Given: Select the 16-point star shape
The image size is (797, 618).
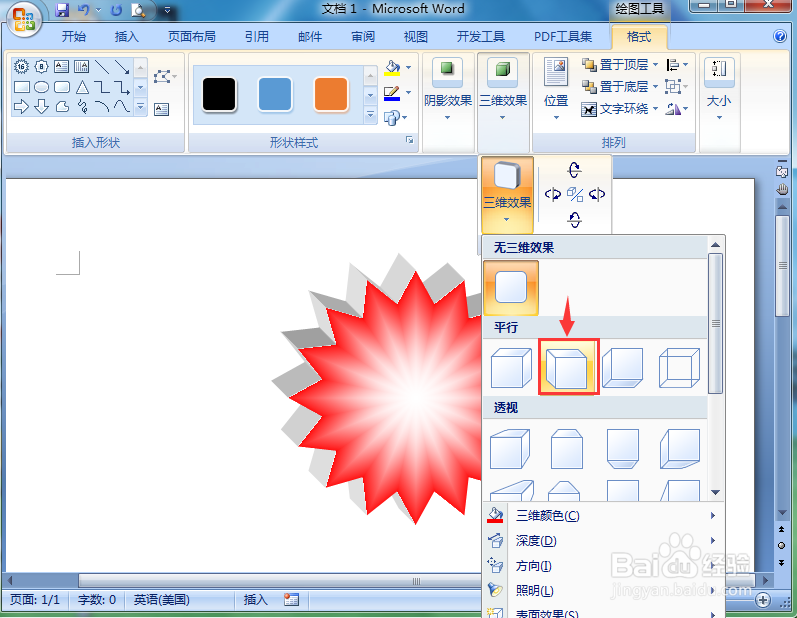Looking at the screenshot, I should [x=21, y=66].
